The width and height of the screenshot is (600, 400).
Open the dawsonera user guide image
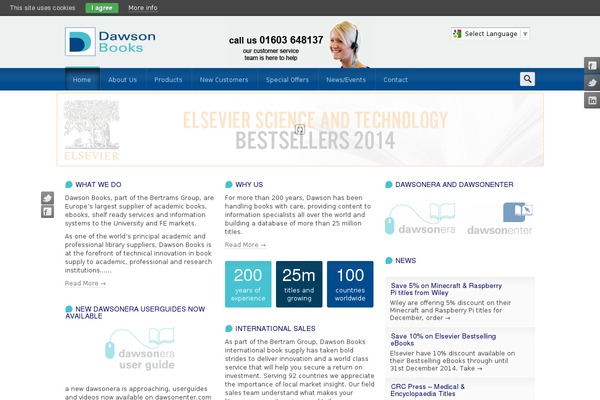pos(140,348)
